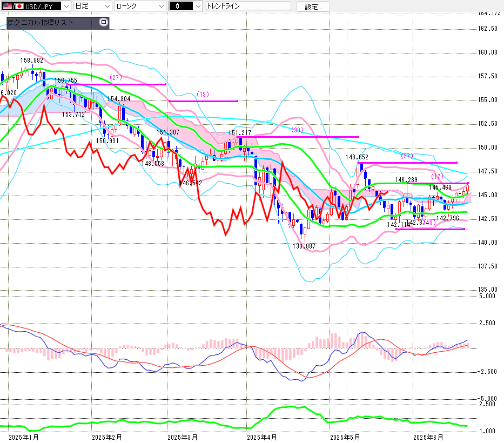Click the -2.500 MACD axis value

(487, 372)
